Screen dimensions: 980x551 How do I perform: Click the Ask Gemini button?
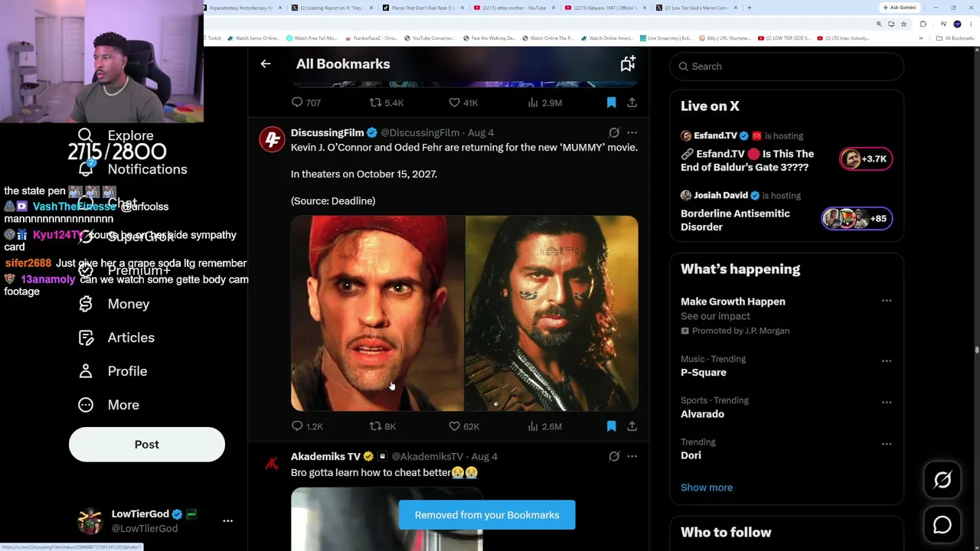pyautogui.click(x=900, y=8)
